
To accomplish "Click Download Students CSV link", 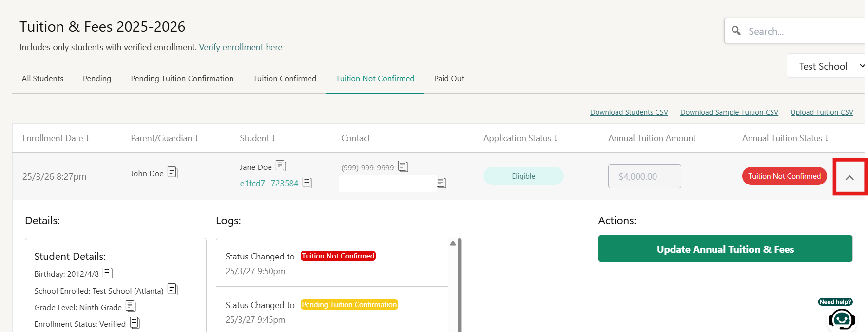I will [x=629, y=112].
